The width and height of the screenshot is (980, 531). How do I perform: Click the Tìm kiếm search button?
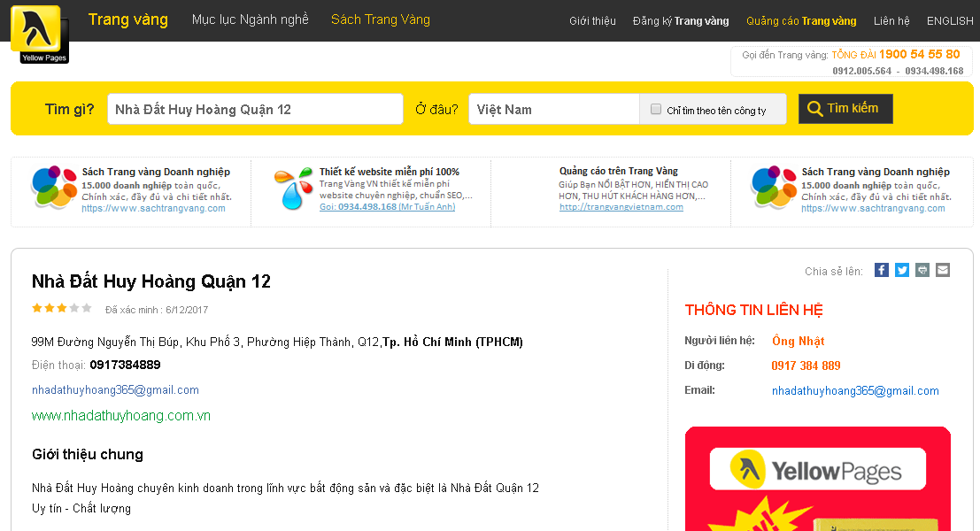(x=845, y=109)
